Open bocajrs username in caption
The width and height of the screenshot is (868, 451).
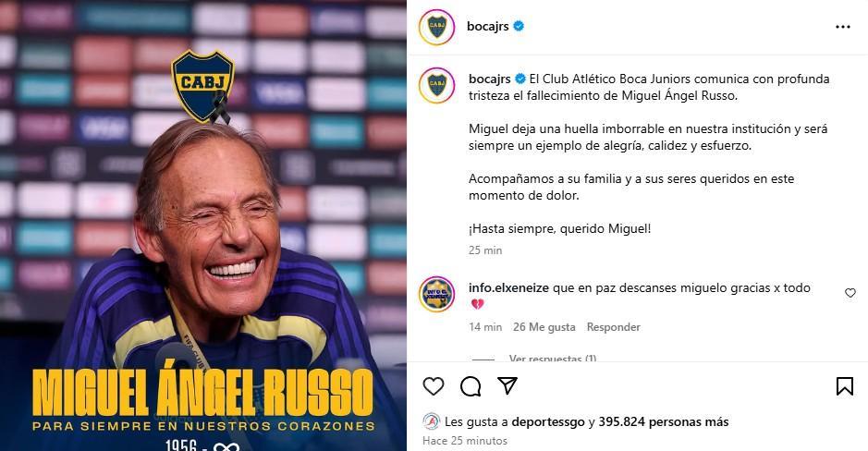(x=490, y=79)
